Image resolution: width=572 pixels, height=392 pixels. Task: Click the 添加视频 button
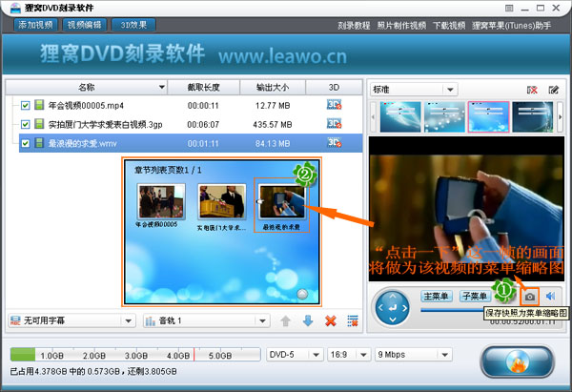tap(36, 25)
